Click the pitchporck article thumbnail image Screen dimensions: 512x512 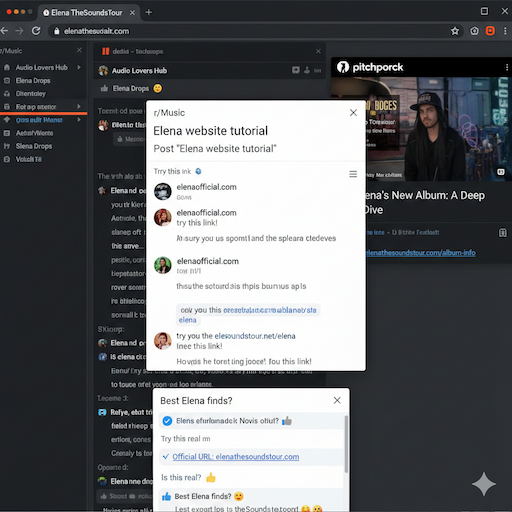coord(421,129)
